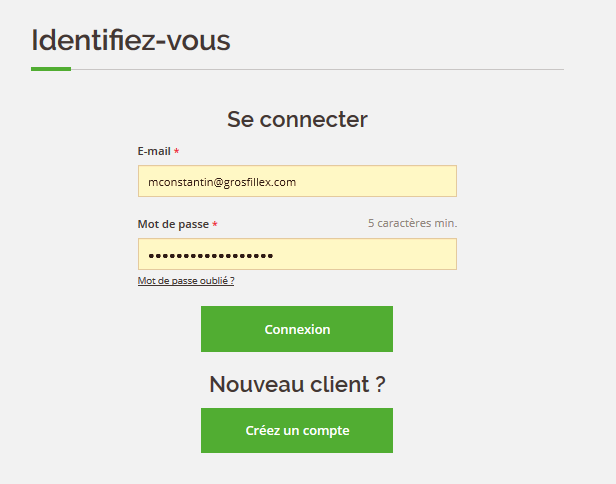
Task: Open the 'Mot de passe oublié ?' link
Action: pyautogui.click(x=186, y=281)
